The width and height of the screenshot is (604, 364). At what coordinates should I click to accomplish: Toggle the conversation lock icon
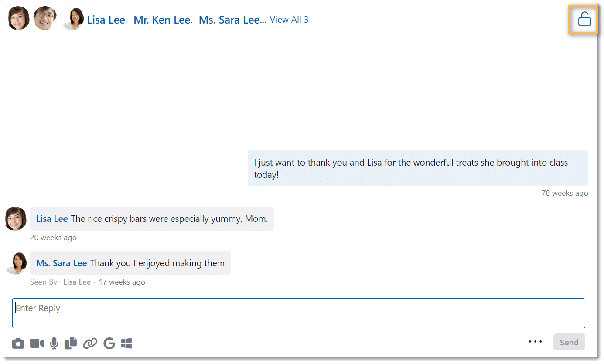[x=584, y=20]
